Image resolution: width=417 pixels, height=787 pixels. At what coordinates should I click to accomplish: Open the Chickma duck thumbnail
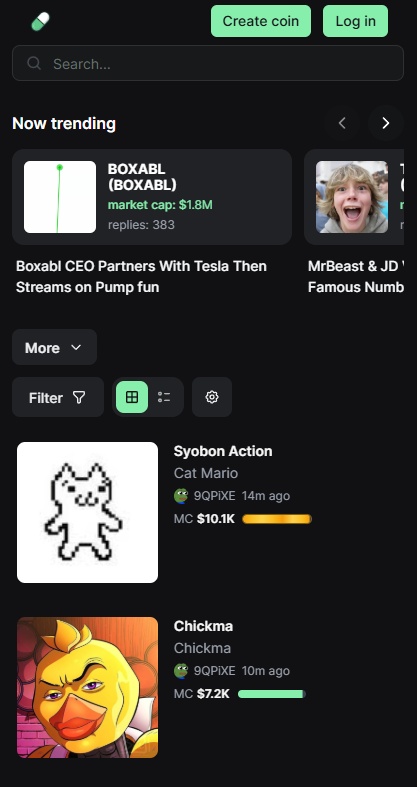(x=87, y=688)
